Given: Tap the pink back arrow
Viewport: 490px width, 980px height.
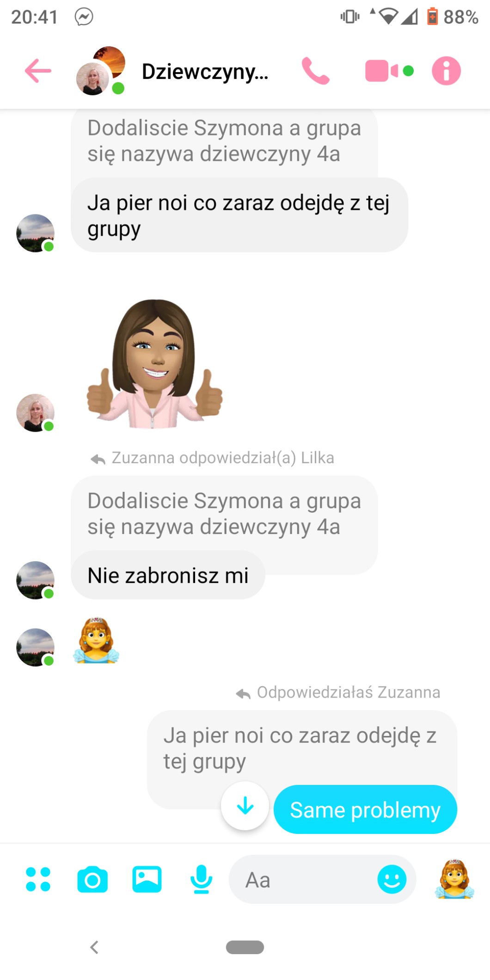Looking at the screenshot, I should point(38,71).
